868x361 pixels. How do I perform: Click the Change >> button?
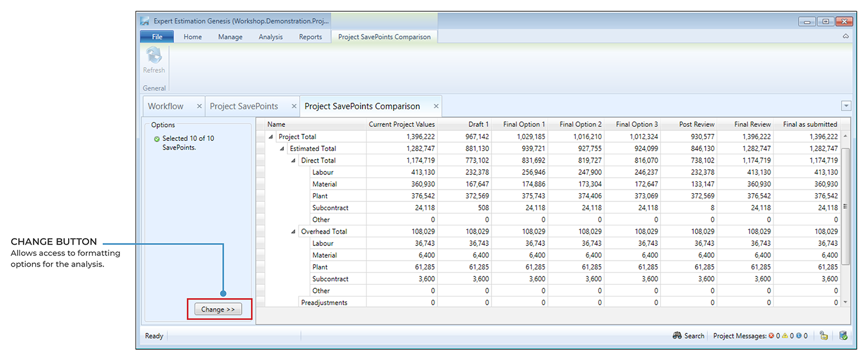(218, 309)
